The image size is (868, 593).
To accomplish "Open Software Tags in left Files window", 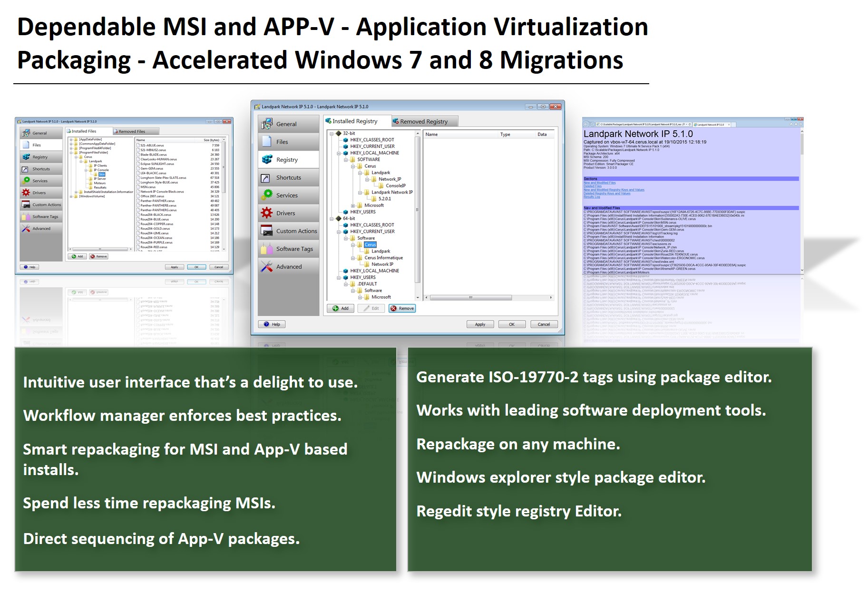I will 41,216.
